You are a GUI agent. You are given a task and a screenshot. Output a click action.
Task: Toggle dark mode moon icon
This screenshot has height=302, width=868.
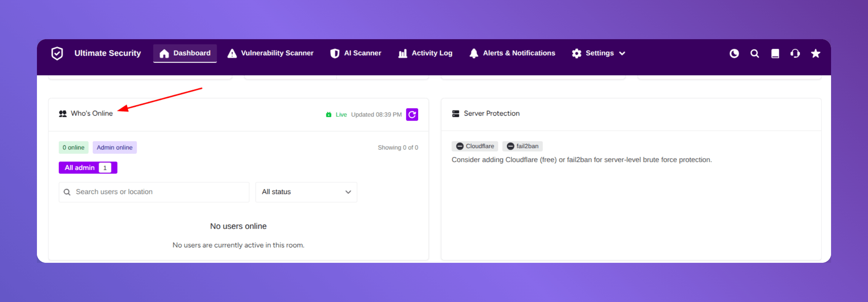pyautogui.click(x=734, y=53)
